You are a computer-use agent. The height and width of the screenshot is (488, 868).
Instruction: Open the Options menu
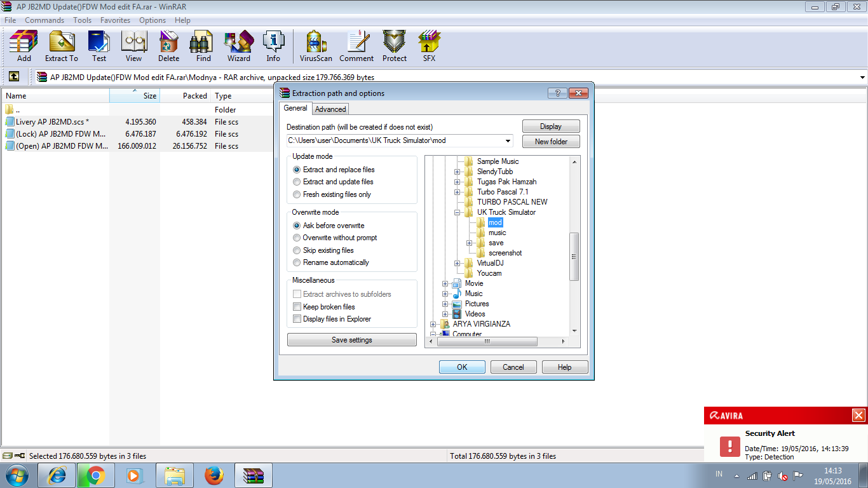click(153, 20)
